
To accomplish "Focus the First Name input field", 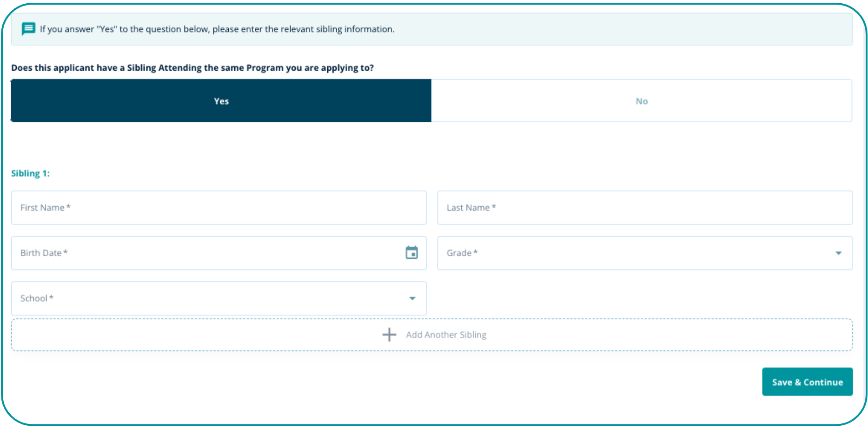I will click(219, 208).
